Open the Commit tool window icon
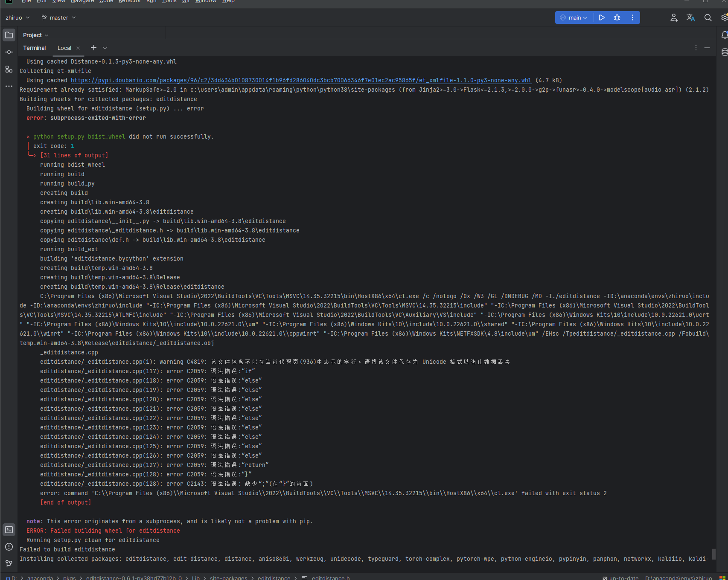Image resolution: width=728 pixels, height=580 pixels. pos(9,52)
